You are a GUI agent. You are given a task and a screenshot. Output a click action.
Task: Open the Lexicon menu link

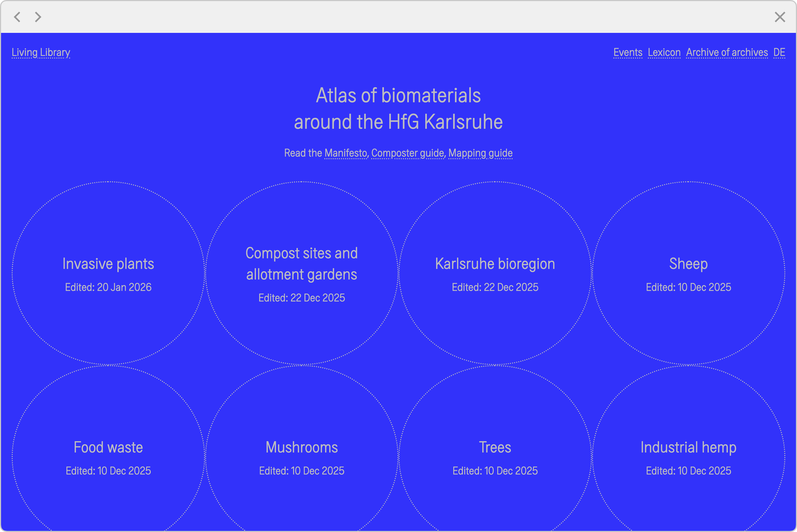pos(664,52)
